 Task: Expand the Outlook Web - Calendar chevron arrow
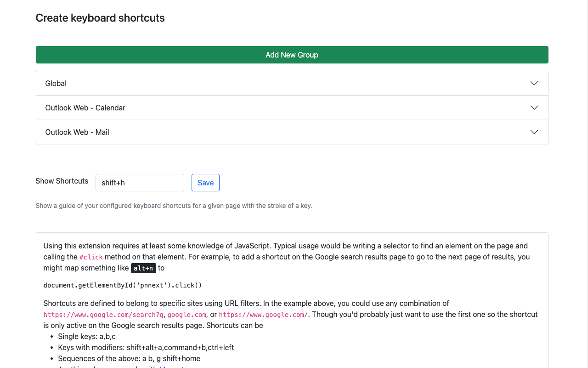[x=534, y=108]
